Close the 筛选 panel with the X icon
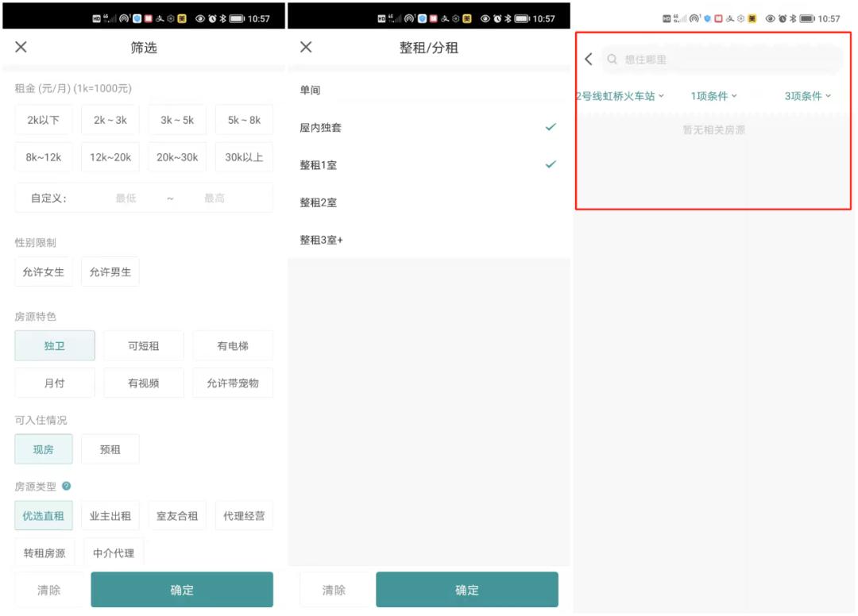858x616 pixels. 20,46
